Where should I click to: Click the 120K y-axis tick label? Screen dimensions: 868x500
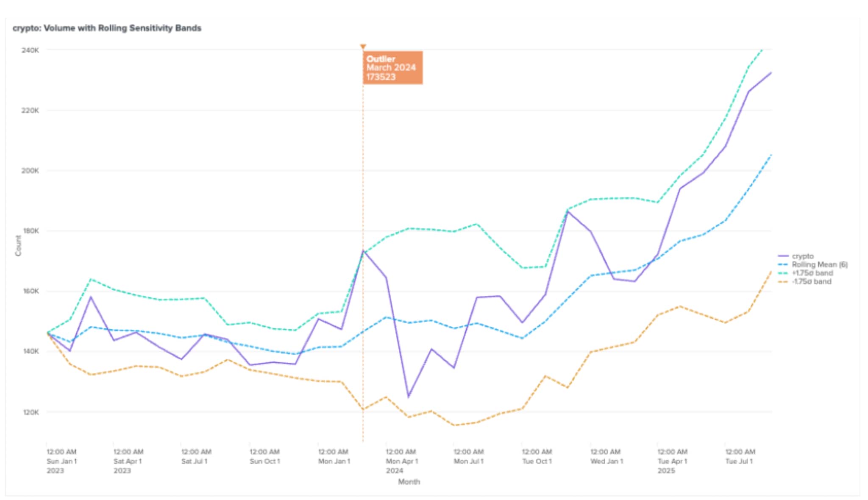point(30,412)
